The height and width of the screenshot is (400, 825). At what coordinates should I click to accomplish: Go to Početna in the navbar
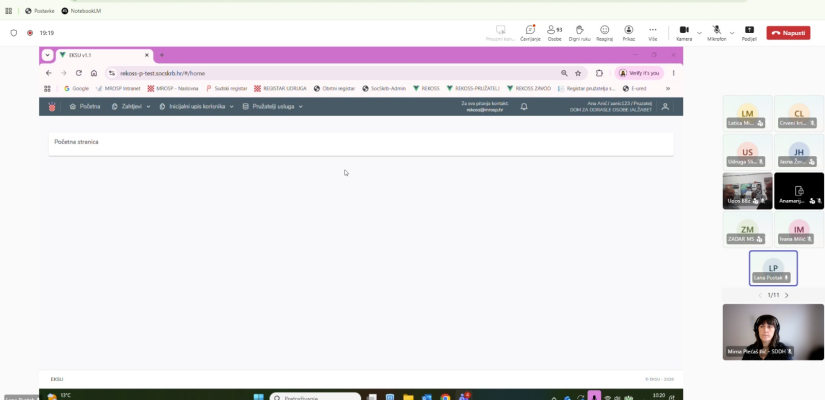[85, 106]
